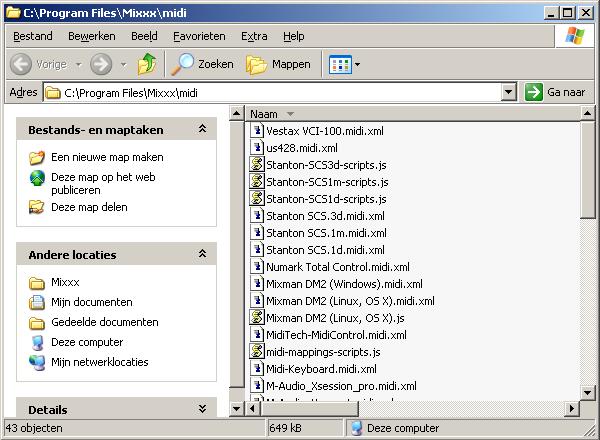Collapse the Bestands- en maptaken panel

tap(202, 129)
